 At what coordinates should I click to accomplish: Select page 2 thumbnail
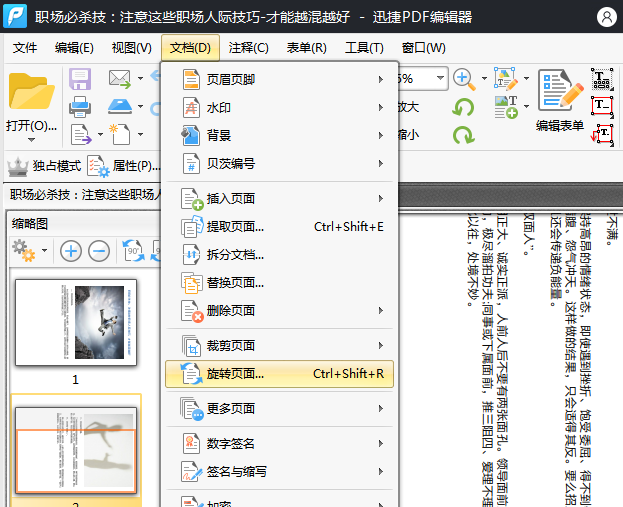76,450
